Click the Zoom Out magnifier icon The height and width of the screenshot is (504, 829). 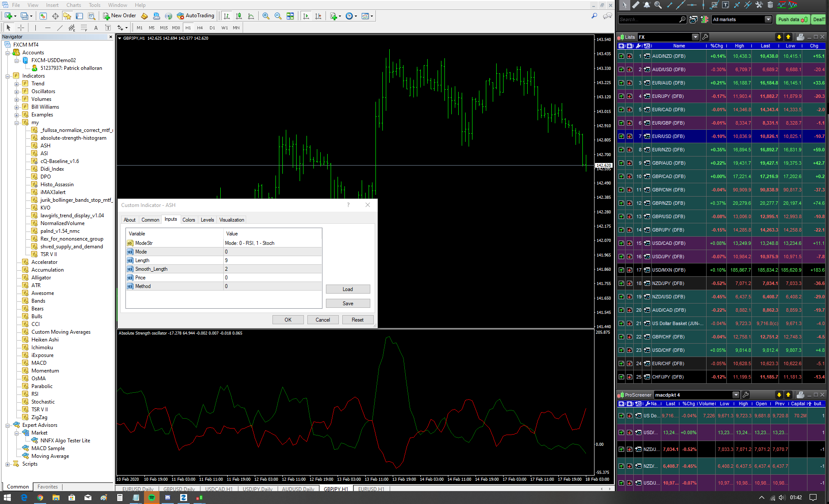coord(278,16)
